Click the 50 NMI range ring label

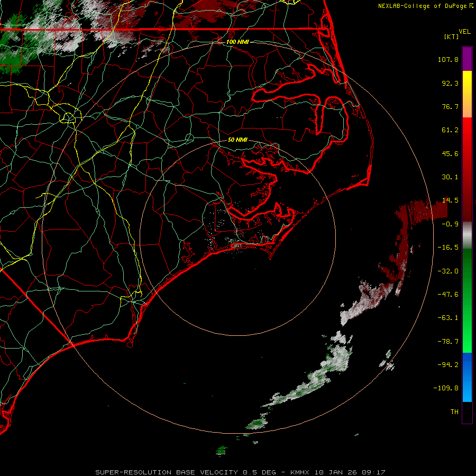pos(237,140)
